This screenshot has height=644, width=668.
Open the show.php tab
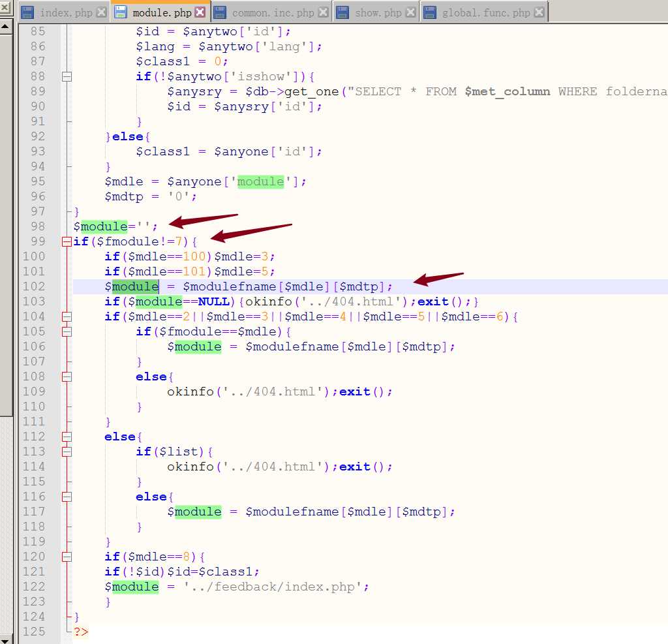(x=376, y=12)
